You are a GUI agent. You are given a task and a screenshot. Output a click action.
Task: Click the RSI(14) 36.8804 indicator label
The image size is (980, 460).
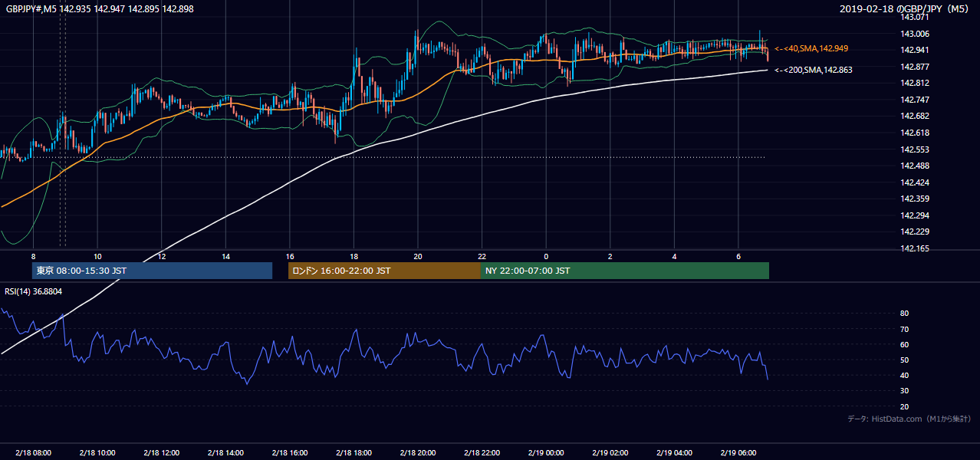(x=34, y=291)
